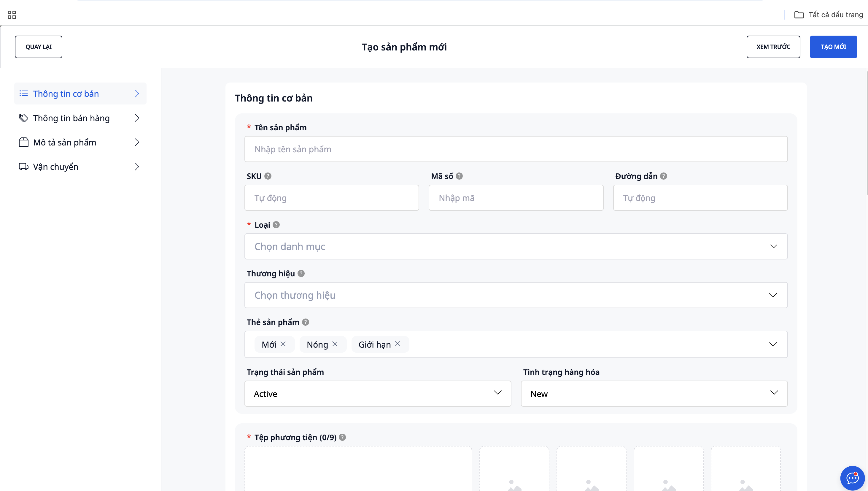This screenshot has height=491, width=868.
Task: Click the Loại help question icon
Action: (276, 225)
